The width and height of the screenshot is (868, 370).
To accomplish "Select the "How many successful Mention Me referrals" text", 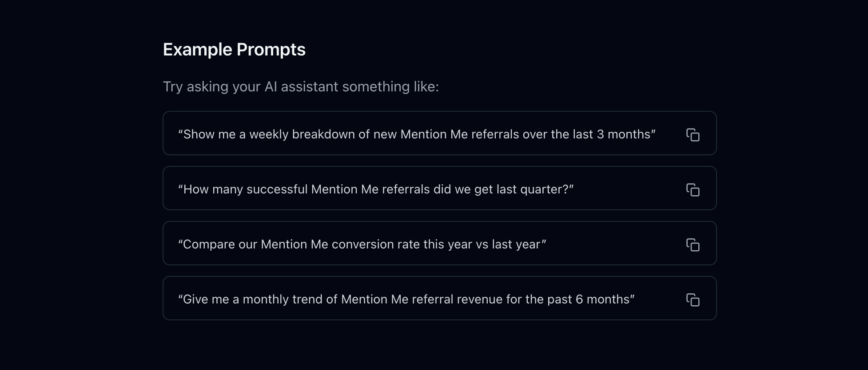I will pyautogui.click(x=376, y=189).
